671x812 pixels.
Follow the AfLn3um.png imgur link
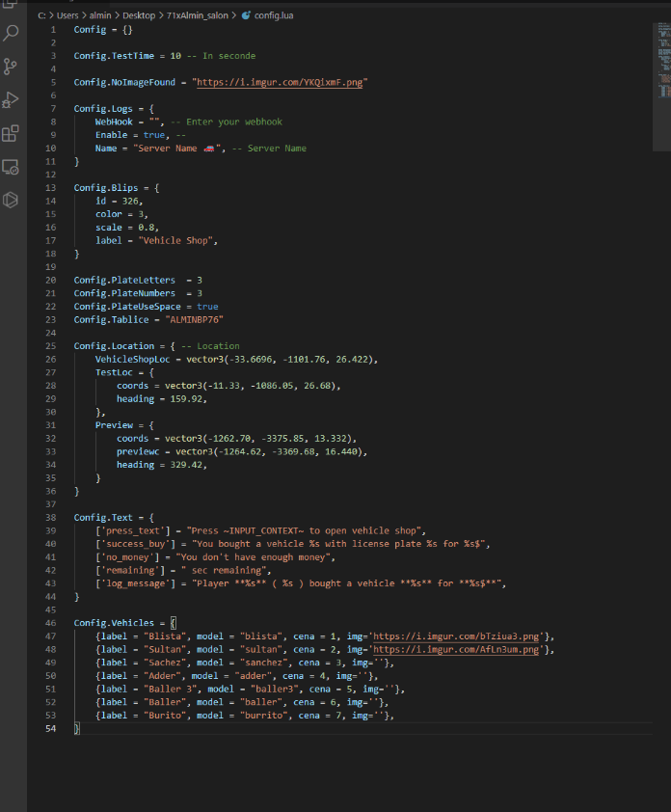tap(456, 649)
